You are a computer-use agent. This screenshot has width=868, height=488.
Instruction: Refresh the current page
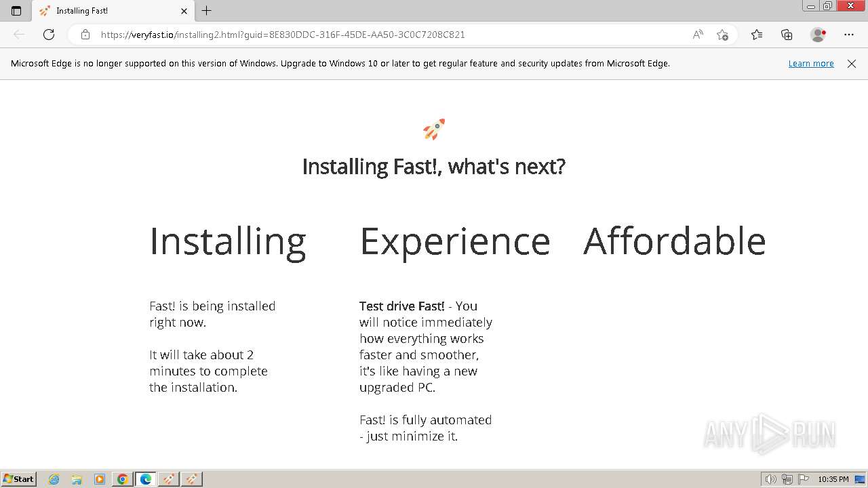click(49, 35)
